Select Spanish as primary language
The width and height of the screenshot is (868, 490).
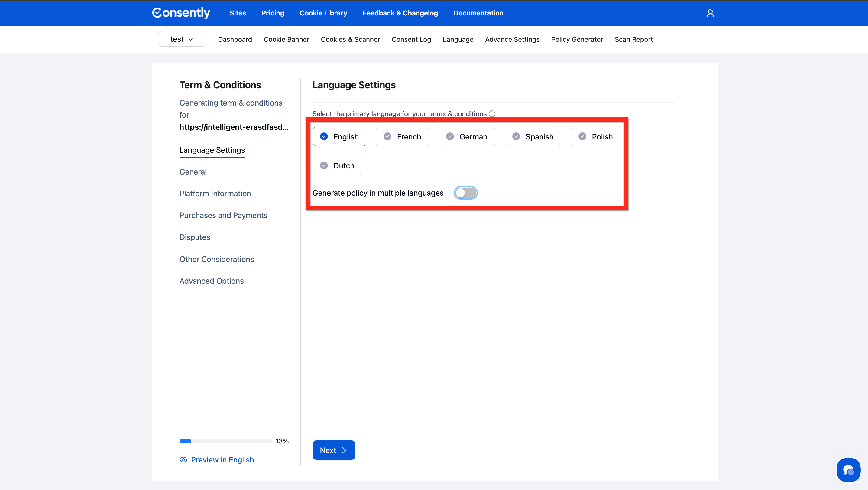(x=533, y=137)
